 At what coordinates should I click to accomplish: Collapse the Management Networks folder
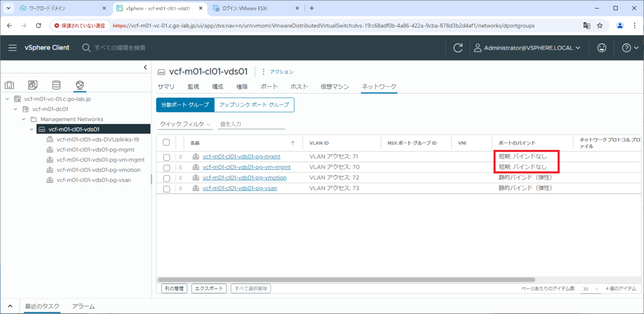pyautogui.click(x=24, y=119)
